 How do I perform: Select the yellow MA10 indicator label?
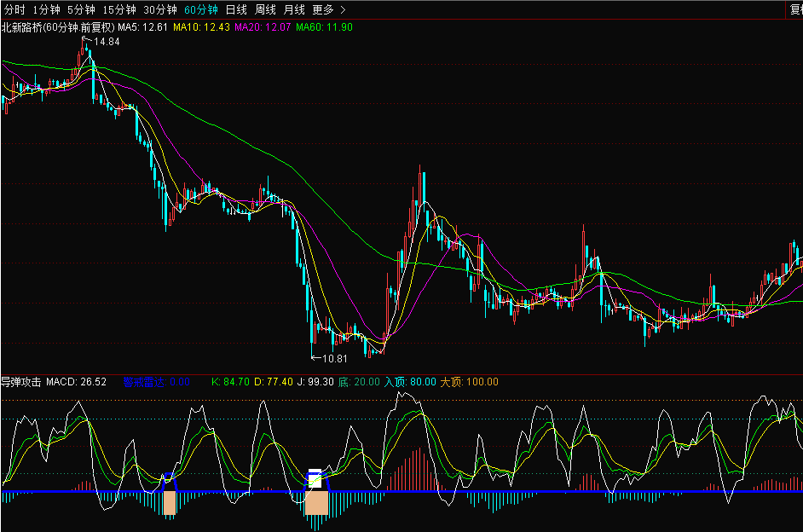tap(201, 26)
